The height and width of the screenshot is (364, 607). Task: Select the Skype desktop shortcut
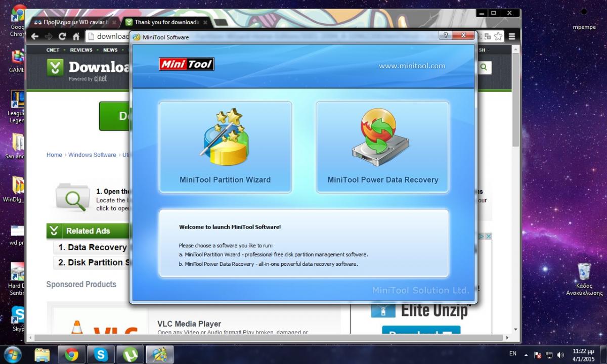[18, 319]
